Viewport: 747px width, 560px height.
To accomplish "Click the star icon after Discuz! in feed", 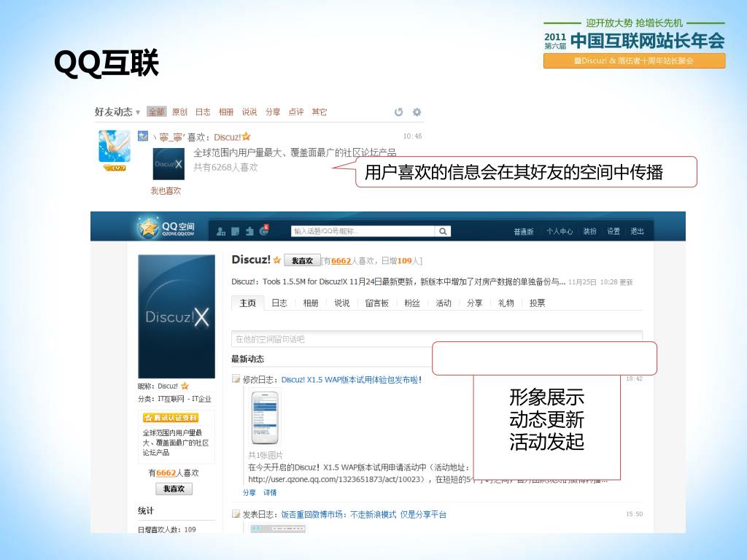I will pyautogui.click(x=247, y=137).
